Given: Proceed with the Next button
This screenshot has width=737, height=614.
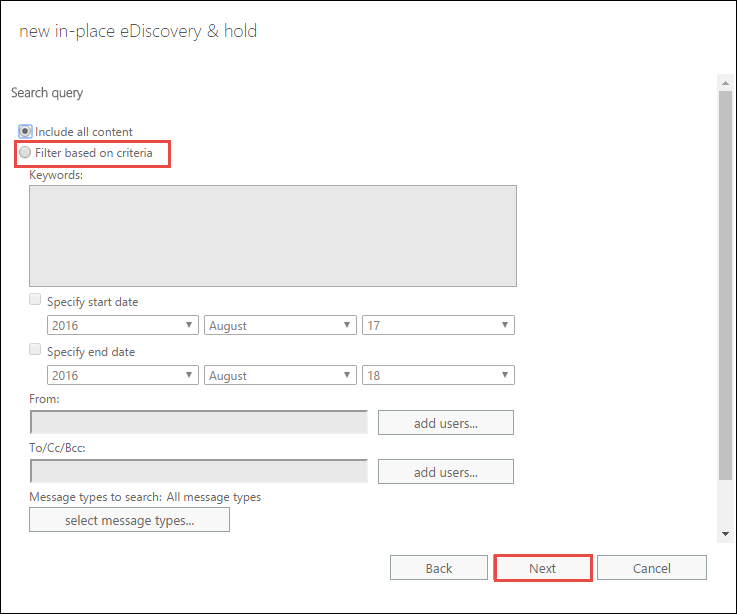Looking at the screenshot, I should [542, 568].
